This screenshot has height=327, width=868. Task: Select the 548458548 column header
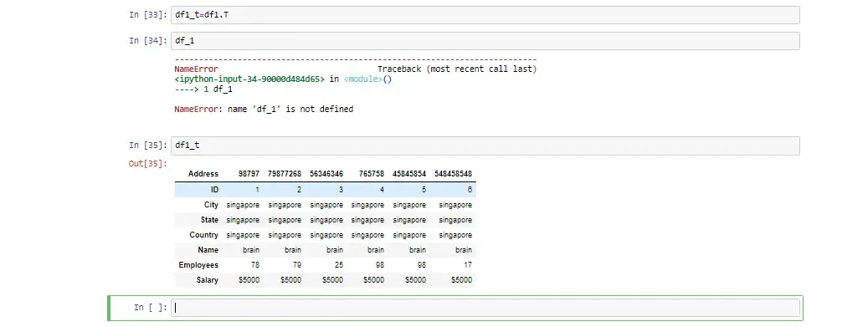pyautogui.click(x=454, y=174)
